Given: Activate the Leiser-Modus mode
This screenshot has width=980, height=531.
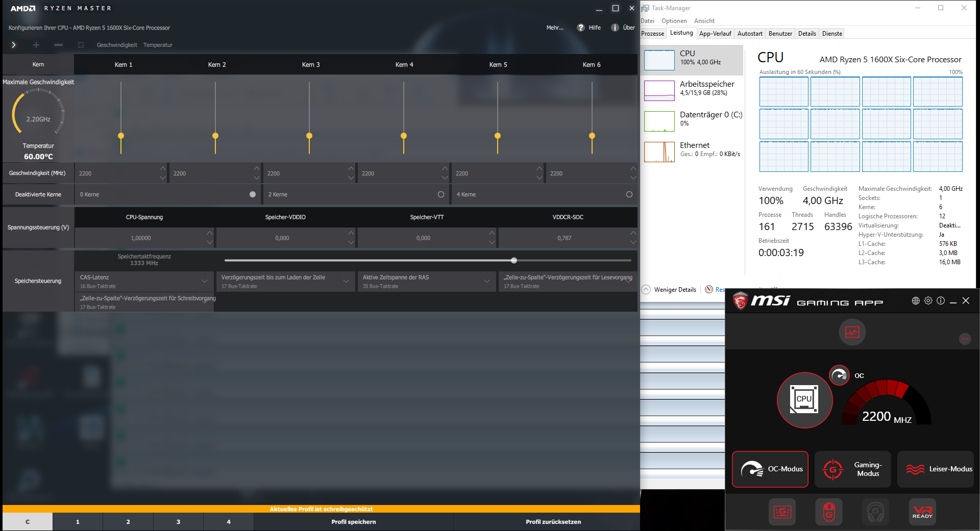Looking at the screenshot, I should 936,469.
